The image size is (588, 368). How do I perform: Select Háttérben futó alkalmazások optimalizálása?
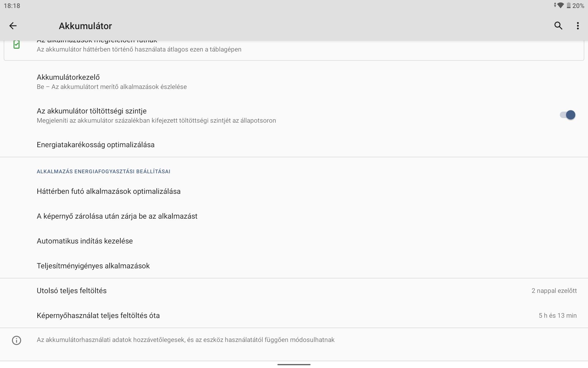click(x=294, y=191)
